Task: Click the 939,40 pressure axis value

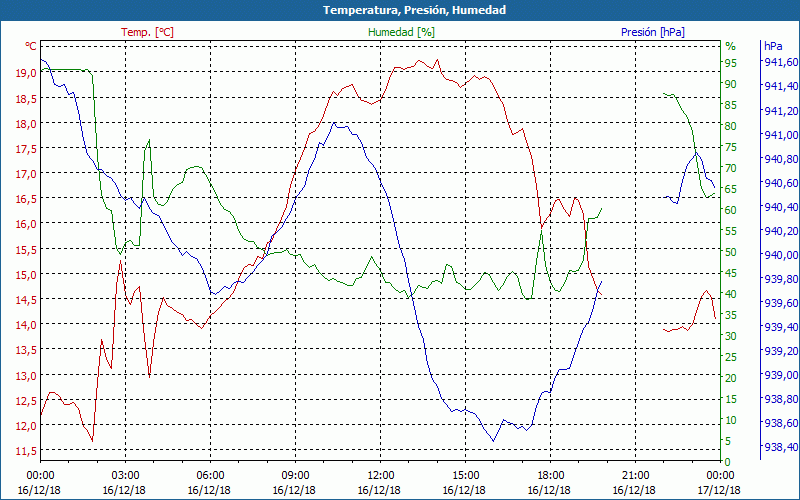Action: [x=780, y=327]
